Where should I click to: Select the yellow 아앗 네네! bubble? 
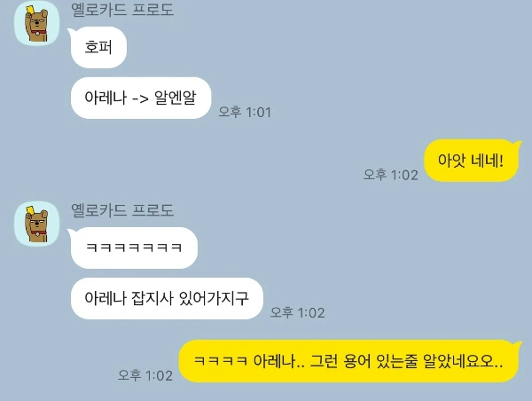point(471,161)
